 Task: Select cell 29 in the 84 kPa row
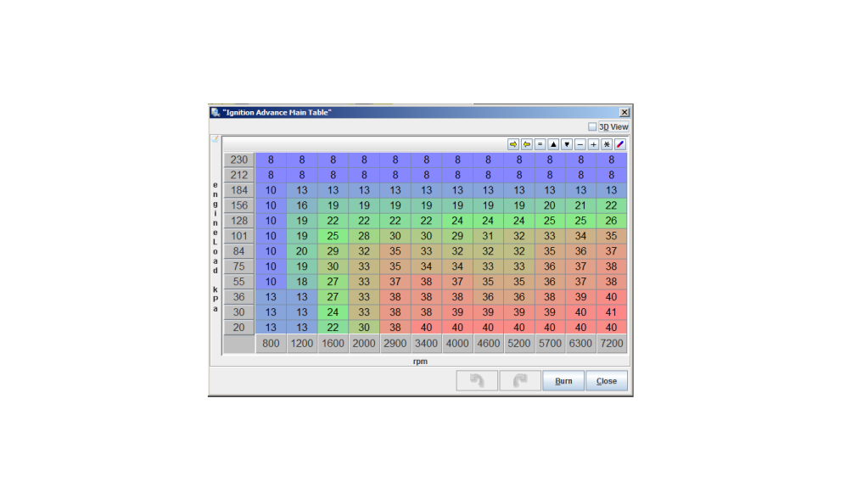(x=333, y=251)
